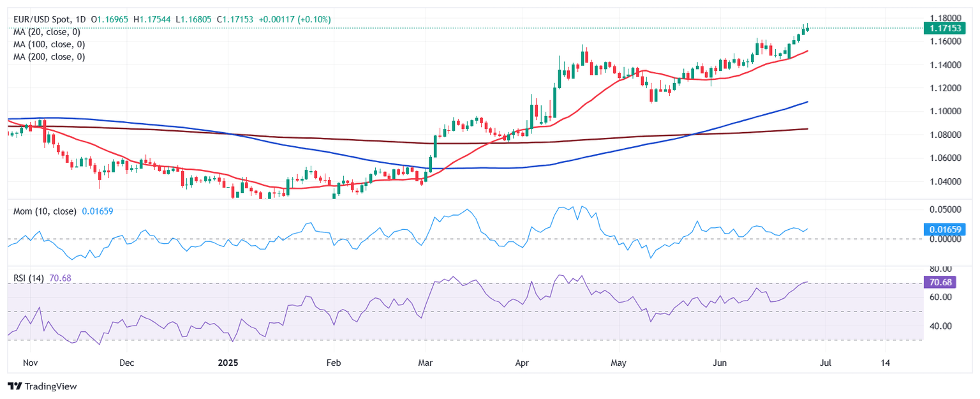Click the +0.00117 (+0.10%) change value
Viewport: 980px width, 399px height.
(x=294, y=20)
